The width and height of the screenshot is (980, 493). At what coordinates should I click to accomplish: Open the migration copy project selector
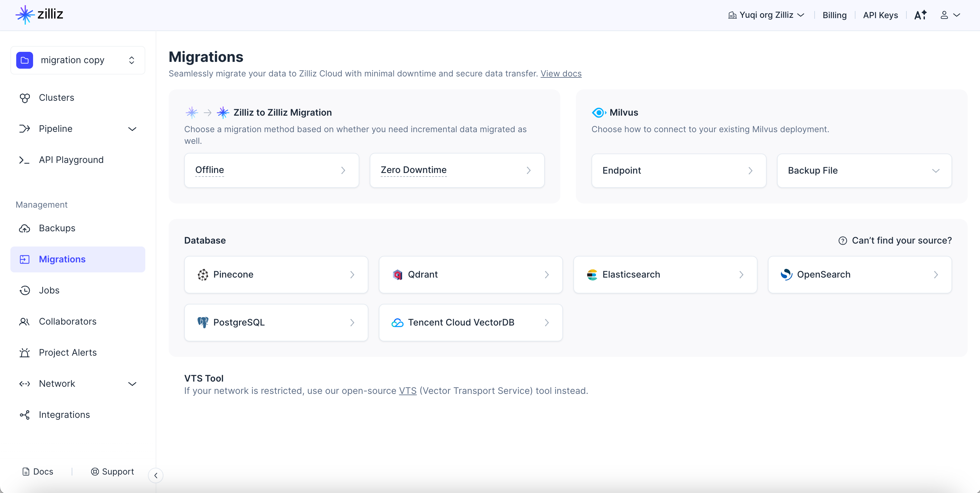pos(78,60)
